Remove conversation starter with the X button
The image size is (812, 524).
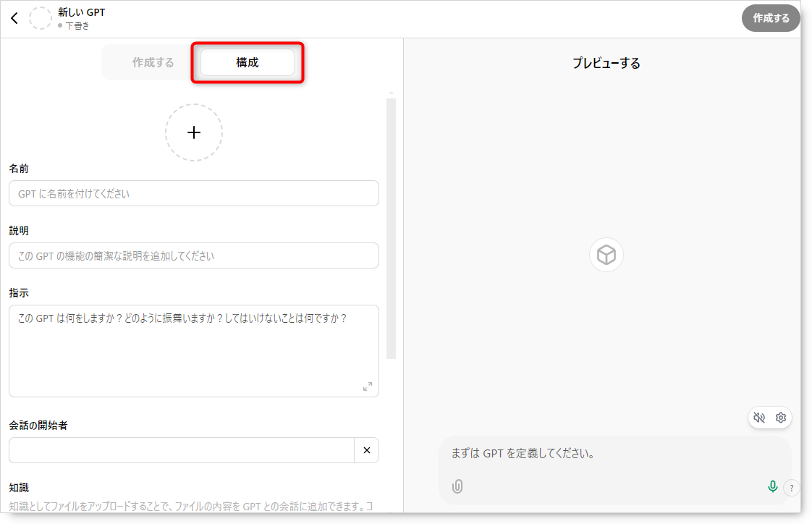[x=366, y=450]
